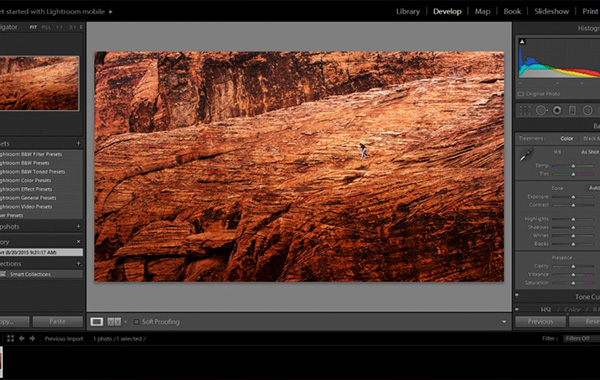
Task: Add a new collection with plus icon
Action: click(78, 263)
